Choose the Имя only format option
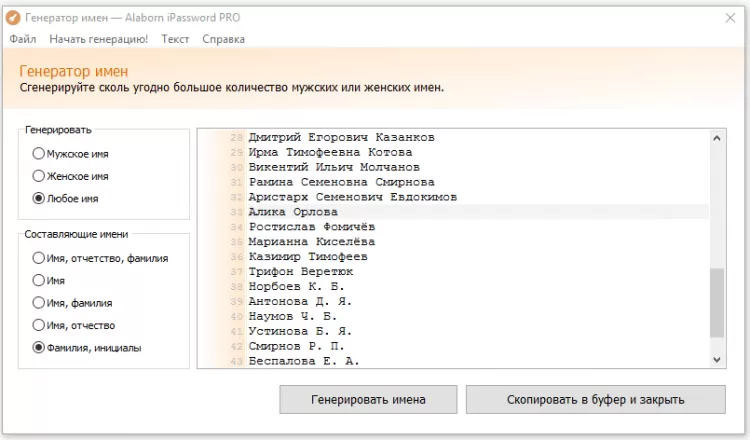Viewport: 750px width, 440px height. (x=39, y=281)
